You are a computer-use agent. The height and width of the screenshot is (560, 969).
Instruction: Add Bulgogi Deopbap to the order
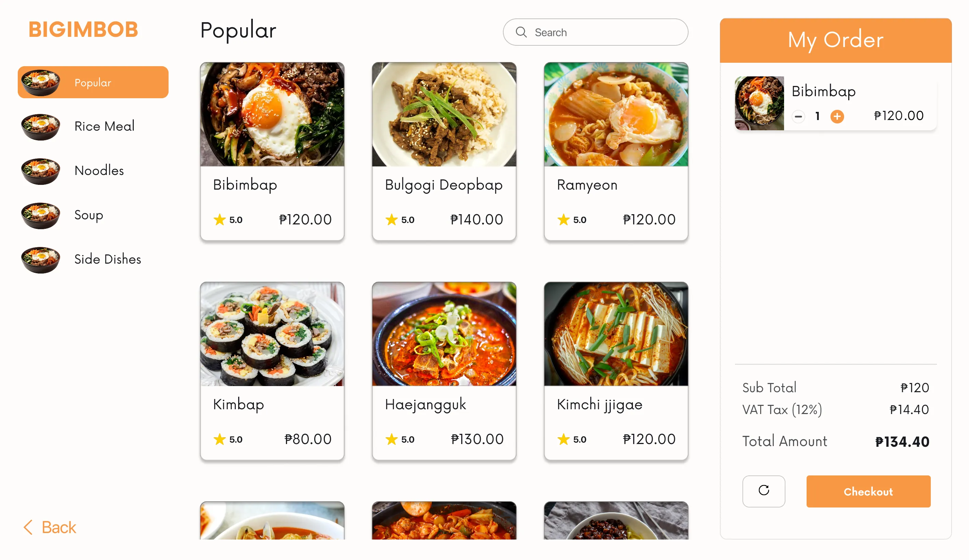click(x=444, y=151)
